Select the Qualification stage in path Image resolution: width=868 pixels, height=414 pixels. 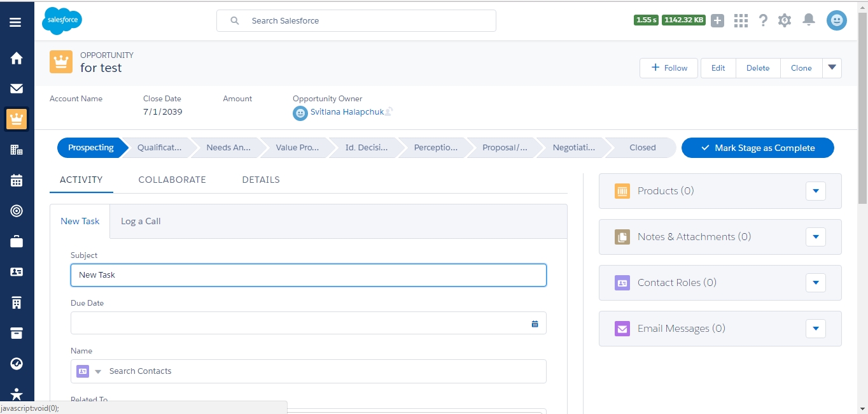click(x=159, y=148)
